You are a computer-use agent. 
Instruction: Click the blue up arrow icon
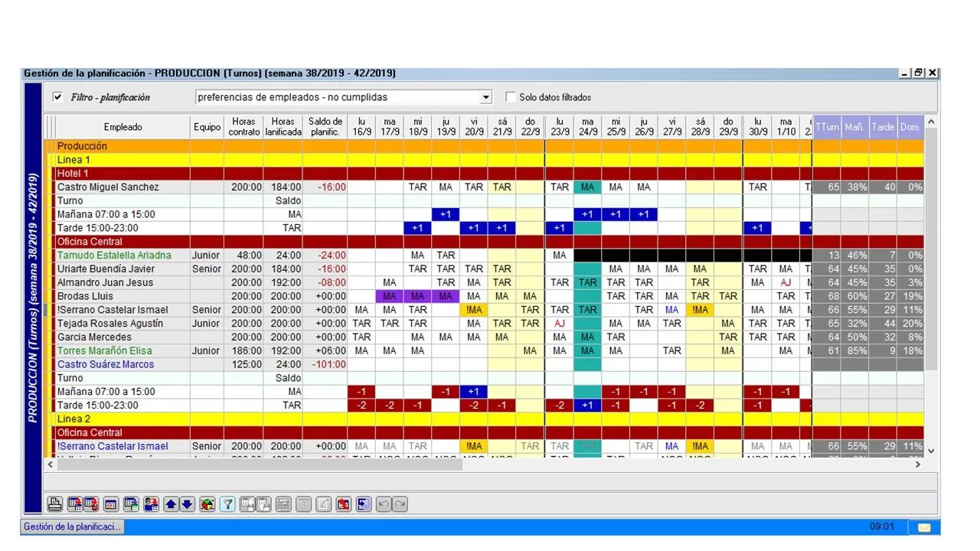[x=171, y=504]
